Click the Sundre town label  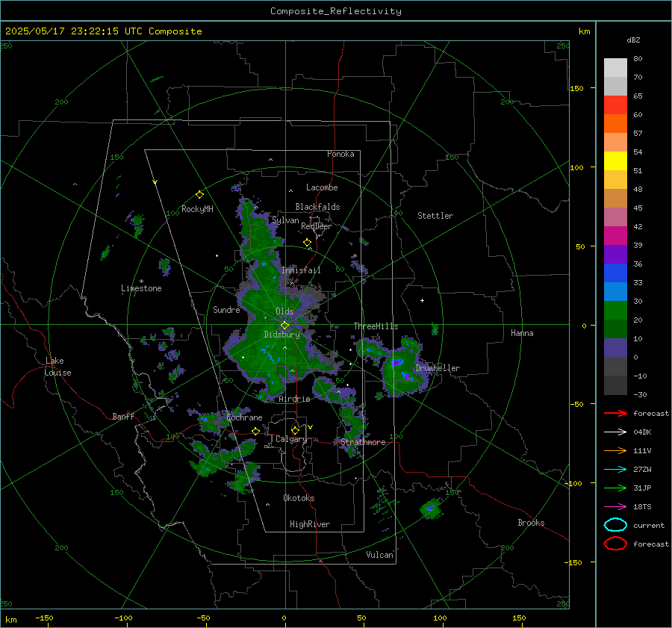(226, 310)
